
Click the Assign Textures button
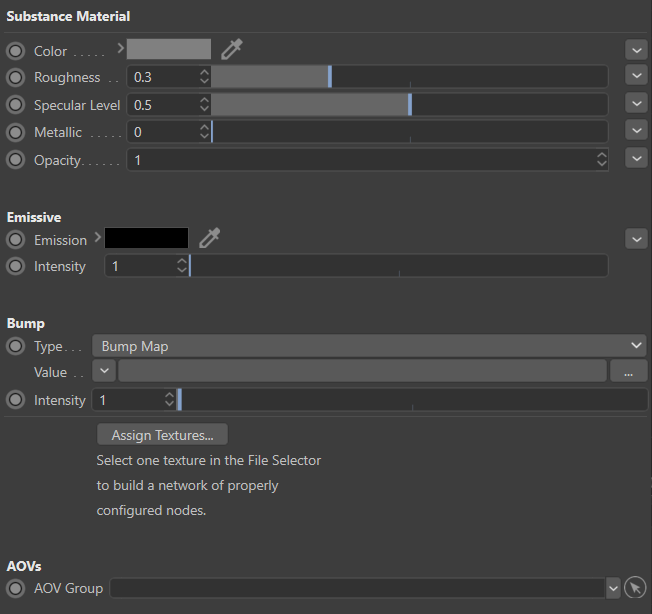pyautogui.click(x=162, y=435)
